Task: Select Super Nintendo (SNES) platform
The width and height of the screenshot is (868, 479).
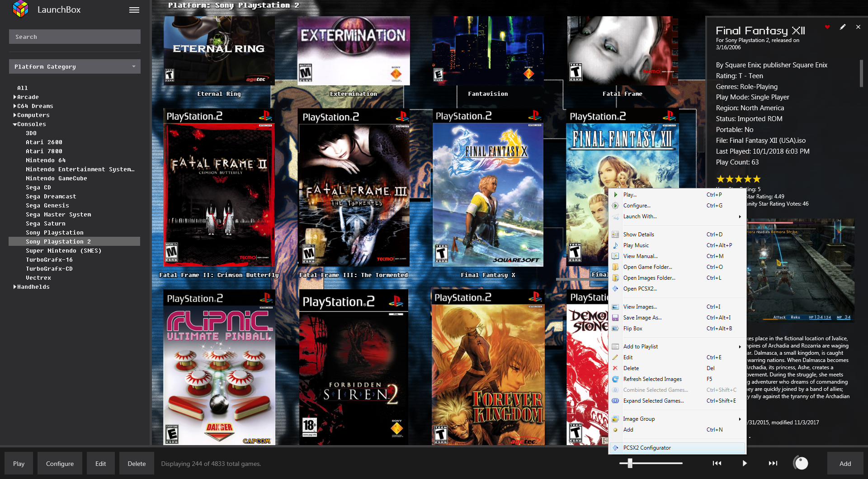Action: point(64,251)
